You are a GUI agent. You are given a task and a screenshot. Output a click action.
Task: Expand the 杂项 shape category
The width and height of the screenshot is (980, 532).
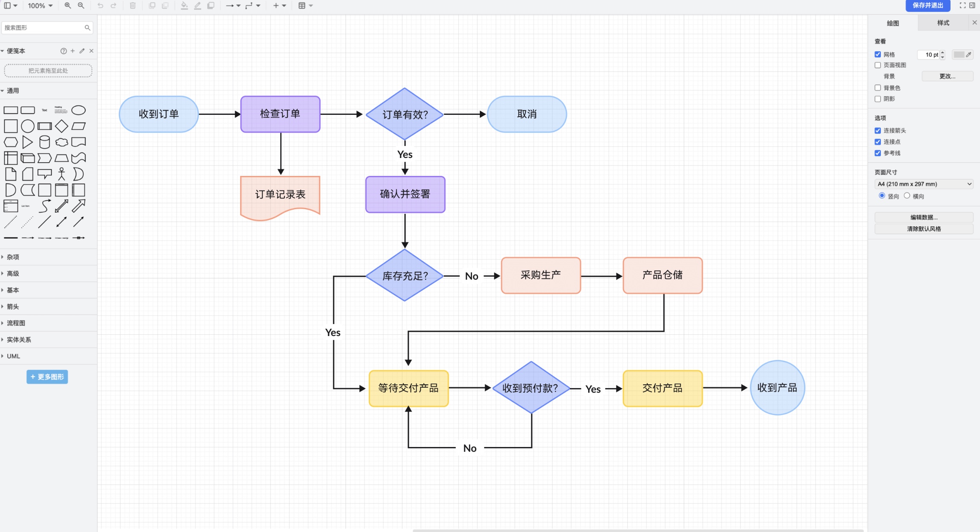pos(48,257)
